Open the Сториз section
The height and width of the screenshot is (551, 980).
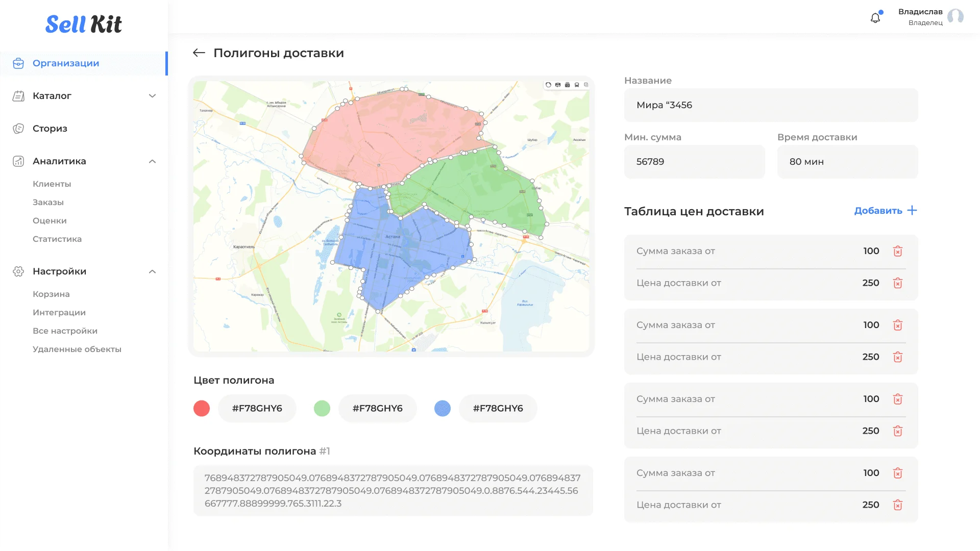(50, 129)
